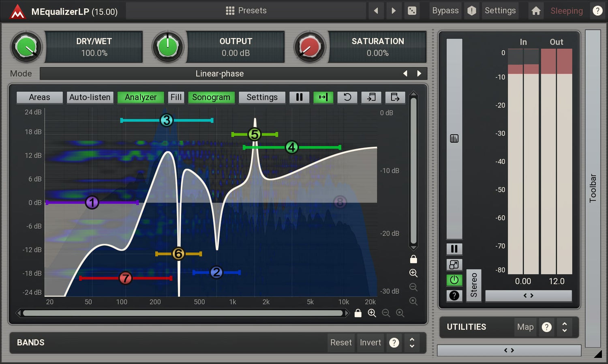Pause the analyzer in graph toolbar

click(x=299, y=97)
